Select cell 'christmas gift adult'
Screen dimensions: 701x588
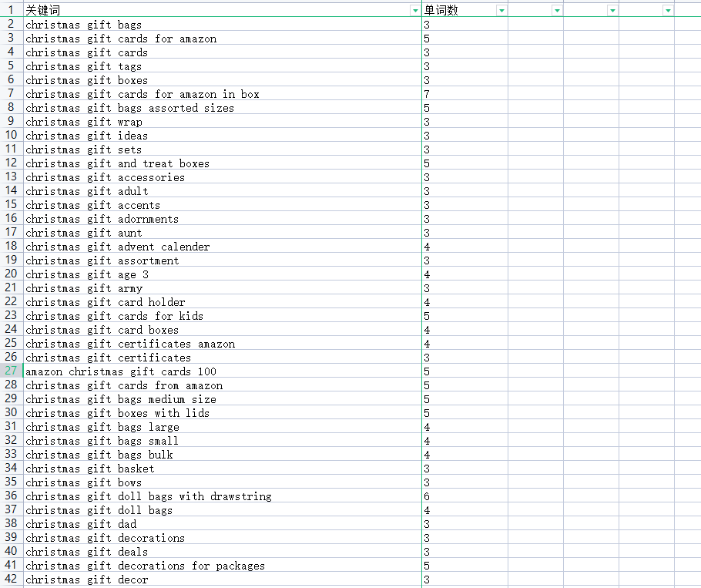click(x=222, y=190)
